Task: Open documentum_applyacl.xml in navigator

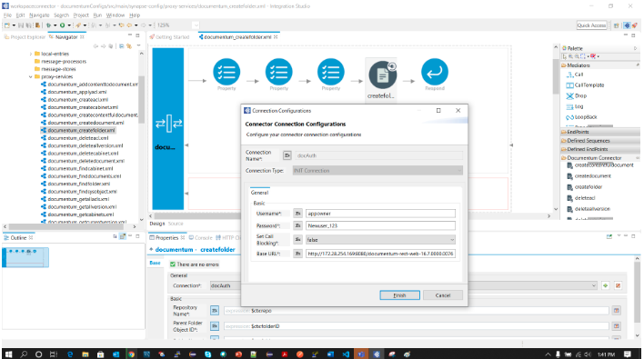Action: point(74,92)
